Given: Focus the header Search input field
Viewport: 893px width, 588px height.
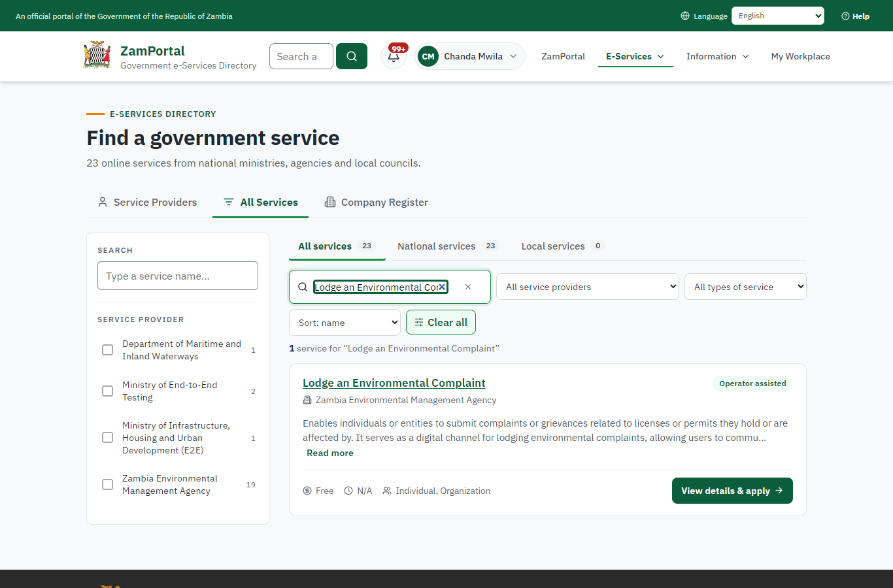Looking at the screenshot, I should tap(301, 56).
